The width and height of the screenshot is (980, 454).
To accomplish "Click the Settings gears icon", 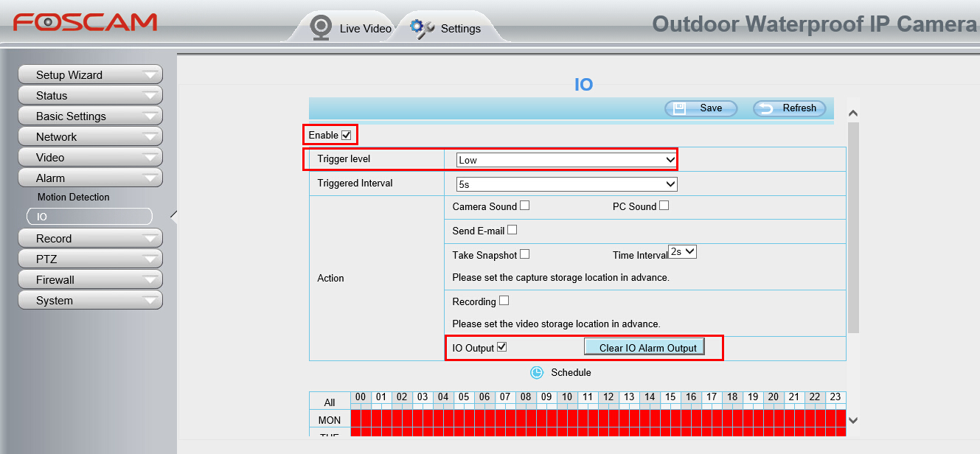I will point(422,28).
